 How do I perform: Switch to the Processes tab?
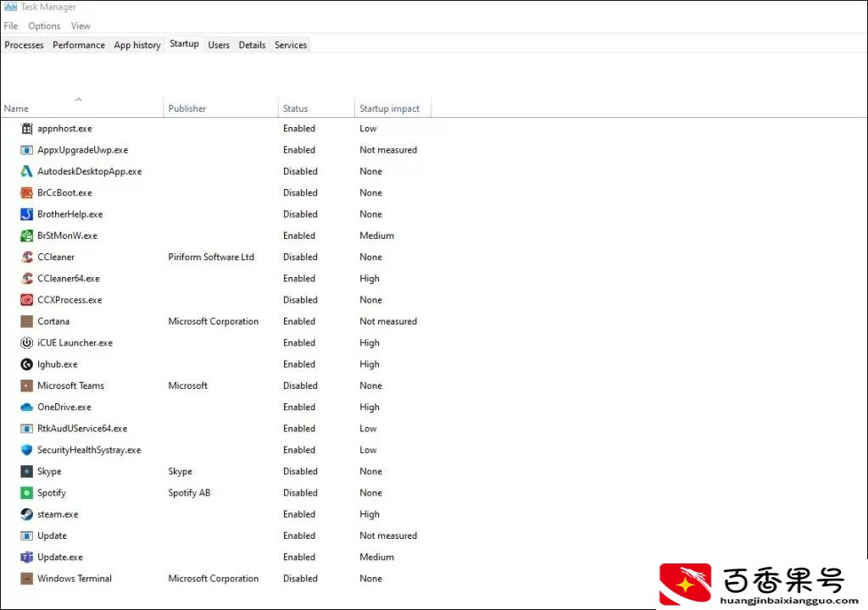click(24, 45)
